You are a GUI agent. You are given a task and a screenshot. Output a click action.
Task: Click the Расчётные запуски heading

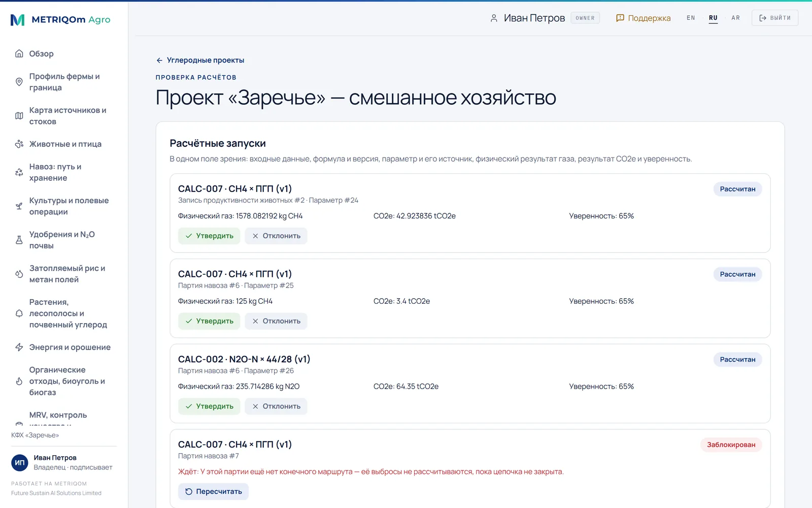pyautogui.click(x=218, y=144)
